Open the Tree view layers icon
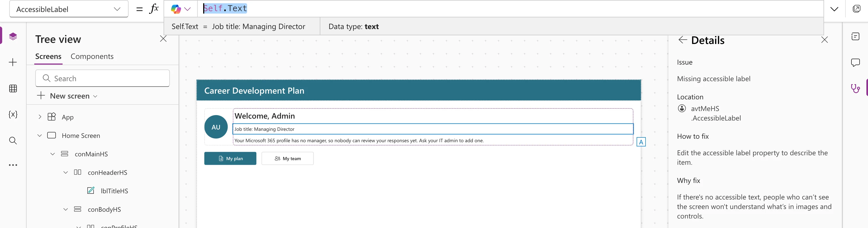868x228 pixels. [13, 36]
